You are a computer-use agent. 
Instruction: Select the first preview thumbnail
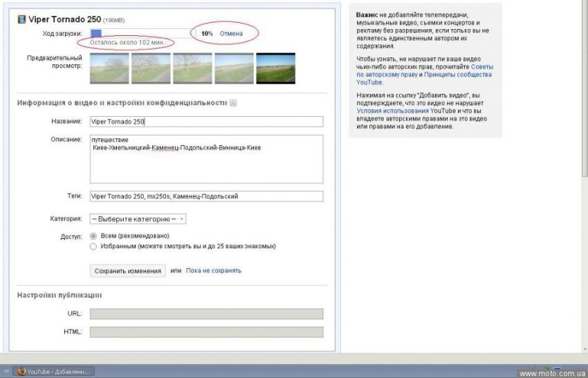click(109, 68)
